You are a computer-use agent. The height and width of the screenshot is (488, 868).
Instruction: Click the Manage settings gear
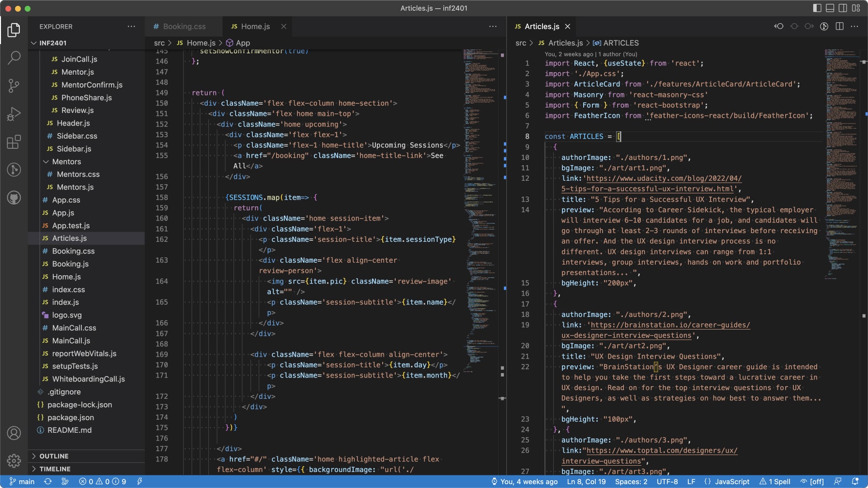coord(14,460)
